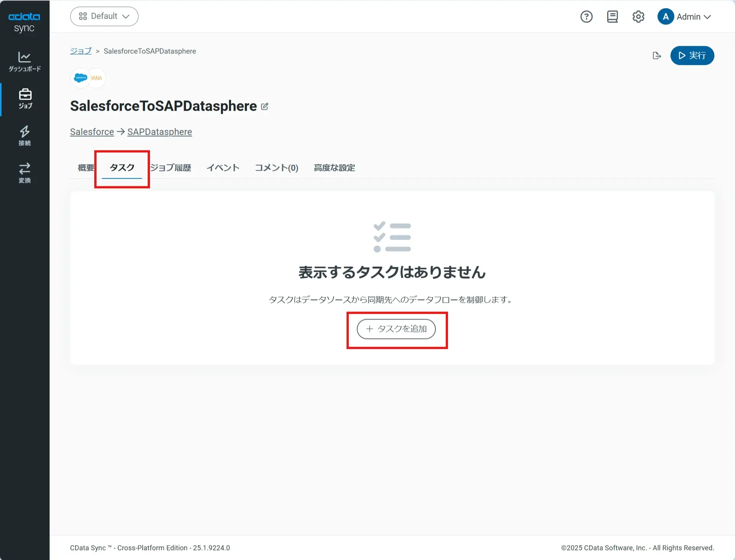The image size is (735, 560).
Task: Click the export job icon beside 実行
Action: [x=656, y=56]
